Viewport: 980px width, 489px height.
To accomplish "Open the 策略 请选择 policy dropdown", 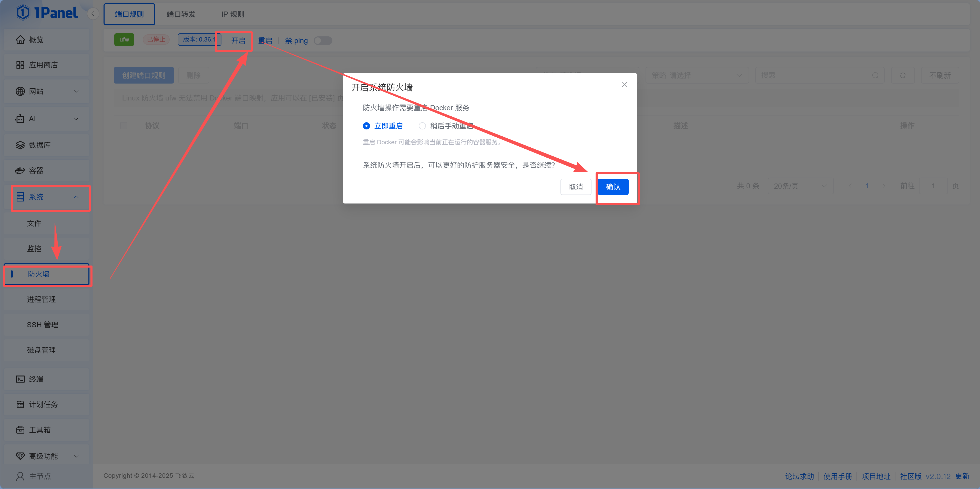I will tap(697, 75).
